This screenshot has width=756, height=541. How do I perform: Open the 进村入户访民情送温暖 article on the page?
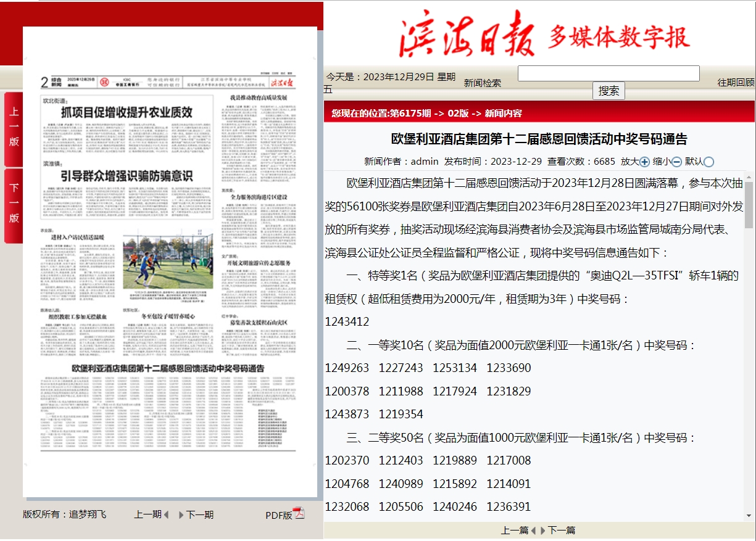[77, 236]
